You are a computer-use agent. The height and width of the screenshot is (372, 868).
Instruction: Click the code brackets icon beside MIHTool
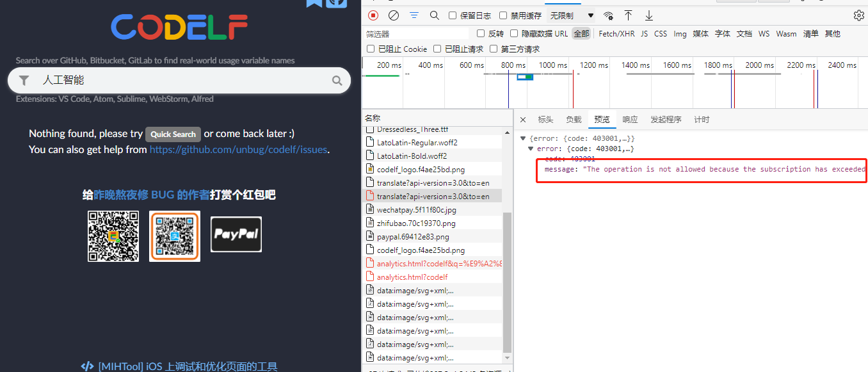point(88,366)
